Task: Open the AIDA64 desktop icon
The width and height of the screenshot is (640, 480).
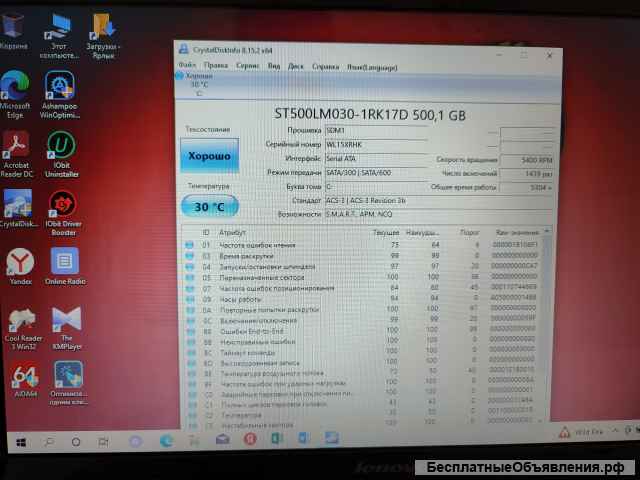Action: coord(25,380)
